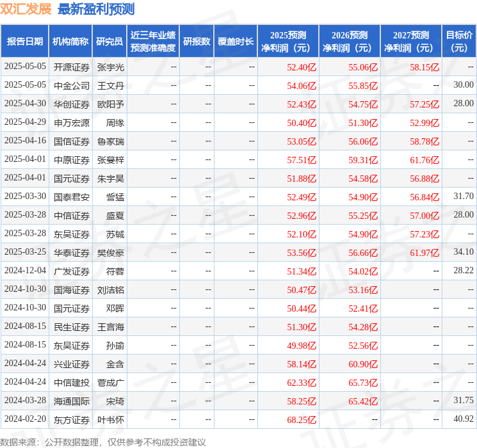Image resolution: width=477 pixels, height=448 pixels.
Task: Click analyst name 叶书怀
Action: (110, 420)
